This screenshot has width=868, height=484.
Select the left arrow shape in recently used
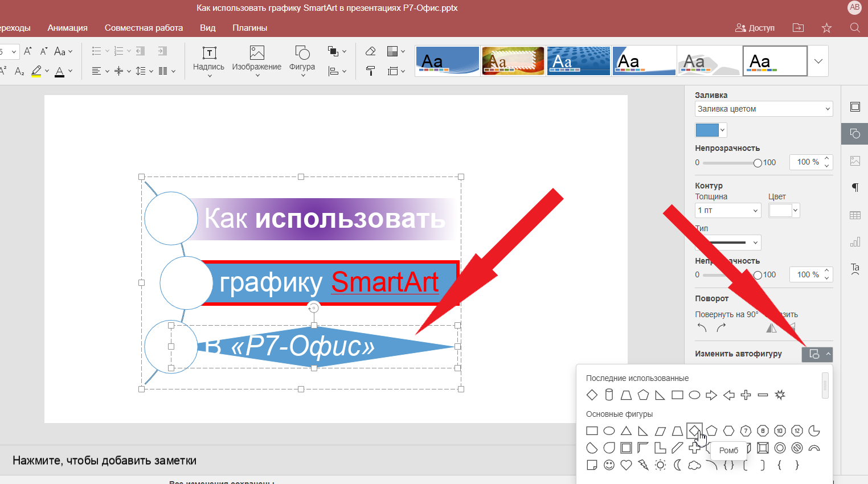728,395
